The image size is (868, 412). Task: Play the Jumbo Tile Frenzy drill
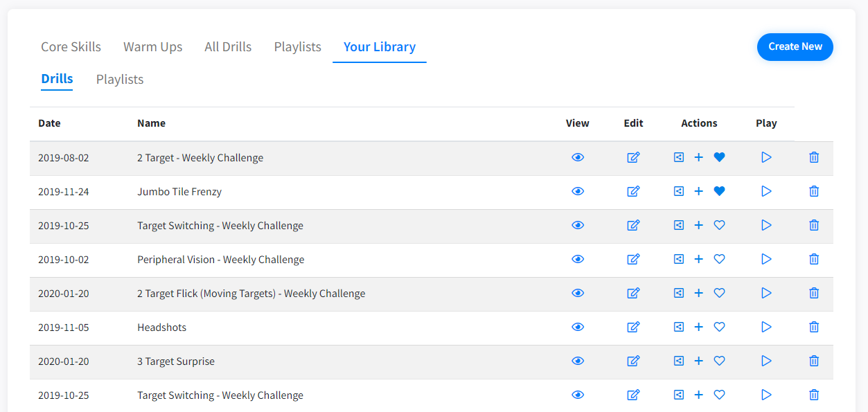click(766, 192)
